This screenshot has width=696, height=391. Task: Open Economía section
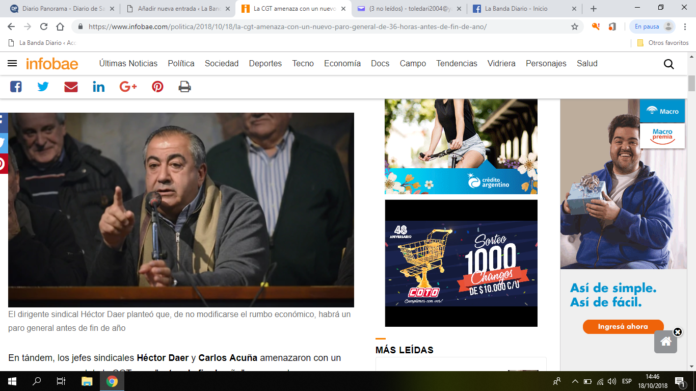click(342, 63)
